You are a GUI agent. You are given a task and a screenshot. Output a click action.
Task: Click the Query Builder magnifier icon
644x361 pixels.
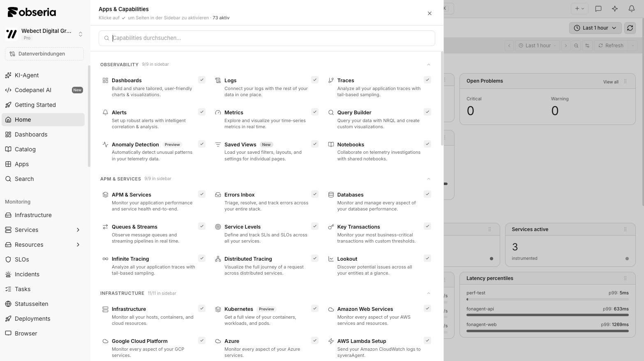(x=331, y=113)
